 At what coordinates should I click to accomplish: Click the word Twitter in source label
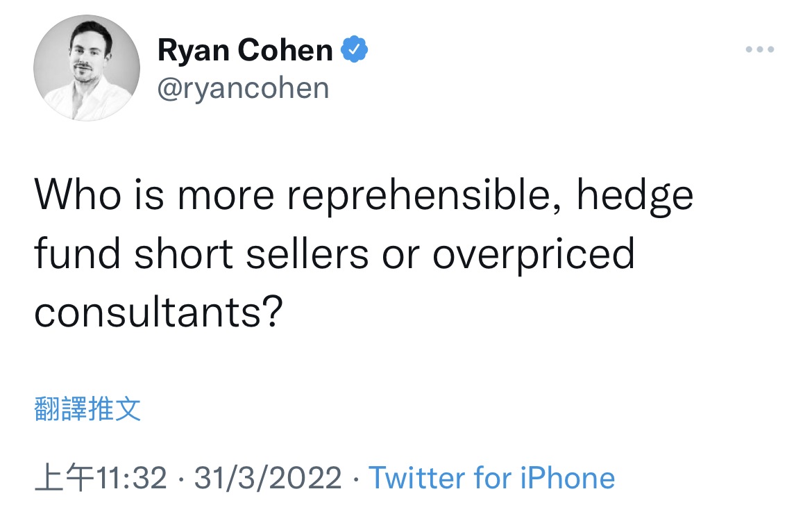tap(417, 477)
